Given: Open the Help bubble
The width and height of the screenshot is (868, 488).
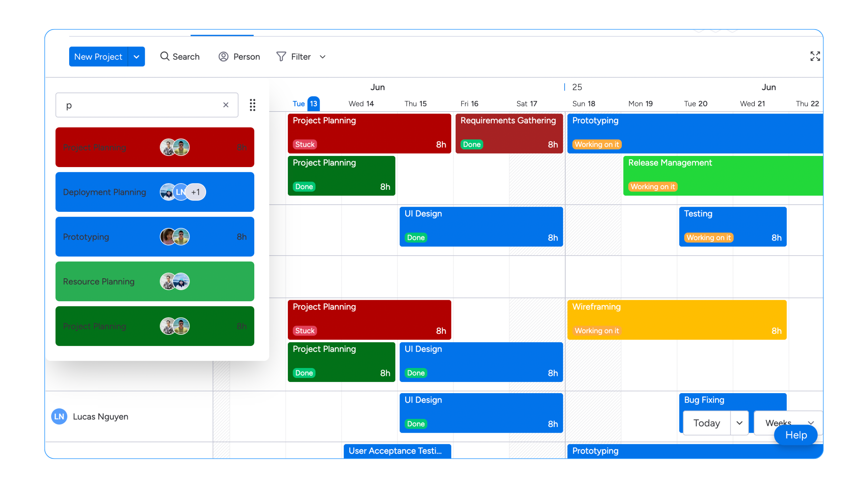Looking at the screenshot, I should point(796,435).
